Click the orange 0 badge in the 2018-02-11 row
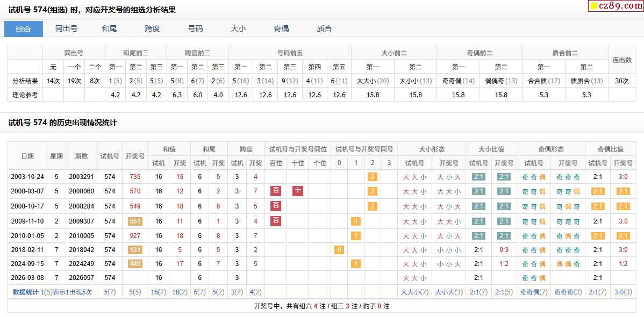Screen dimensions: 644x317 tap(339, 250)
